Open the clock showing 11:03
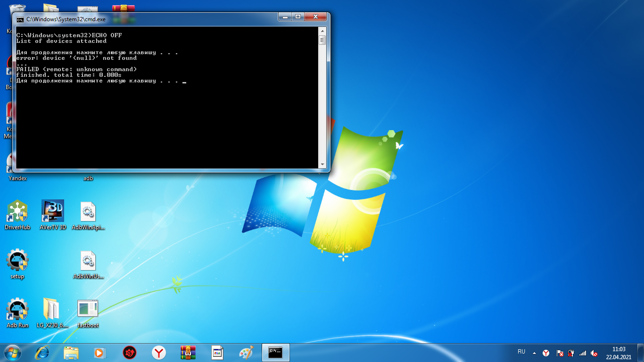The image size is (644, 362). (619, 353)
